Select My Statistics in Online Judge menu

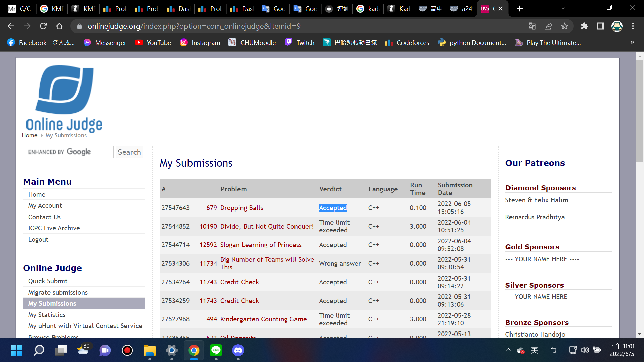click(47, 315)
